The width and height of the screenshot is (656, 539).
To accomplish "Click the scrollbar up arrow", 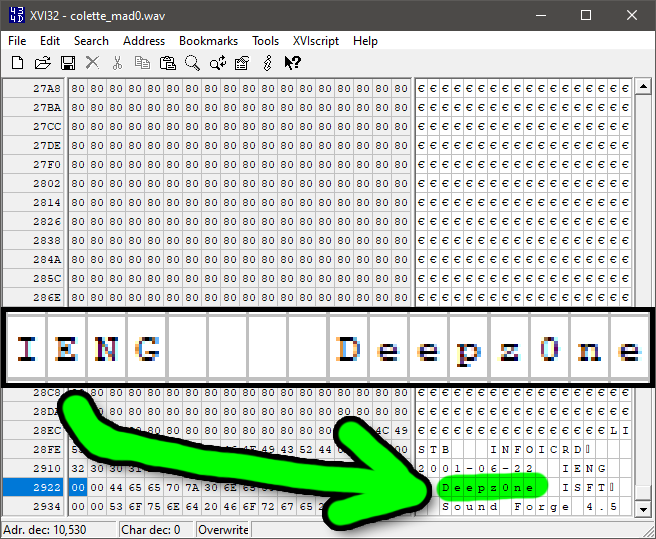I will tap(643, 87).
